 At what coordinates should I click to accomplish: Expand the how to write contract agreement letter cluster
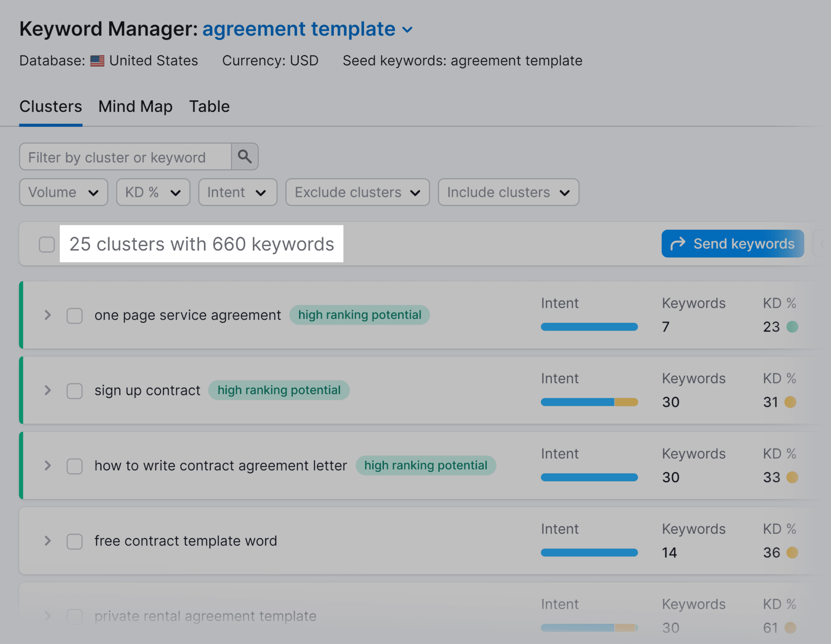(x=47, y=466)
